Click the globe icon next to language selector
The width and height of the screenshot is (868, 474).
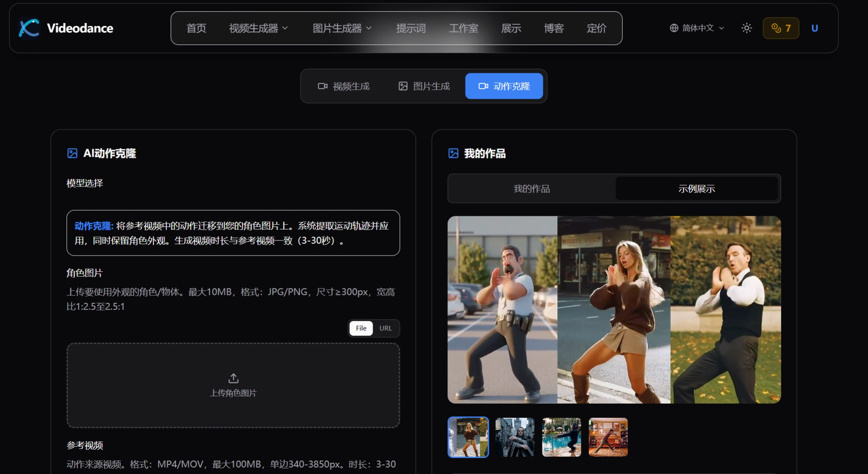(673, 28)
